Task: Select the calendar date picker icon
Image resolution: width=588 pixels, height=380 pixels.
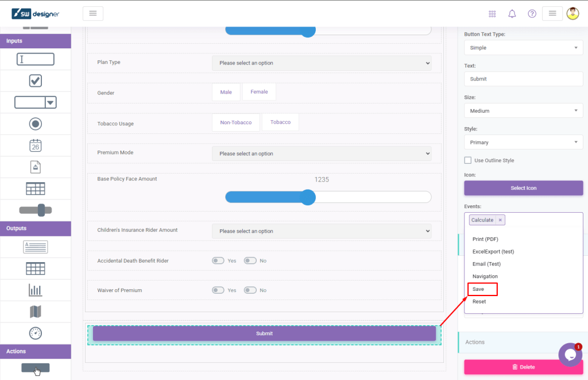Action: (x=36, y=145)
